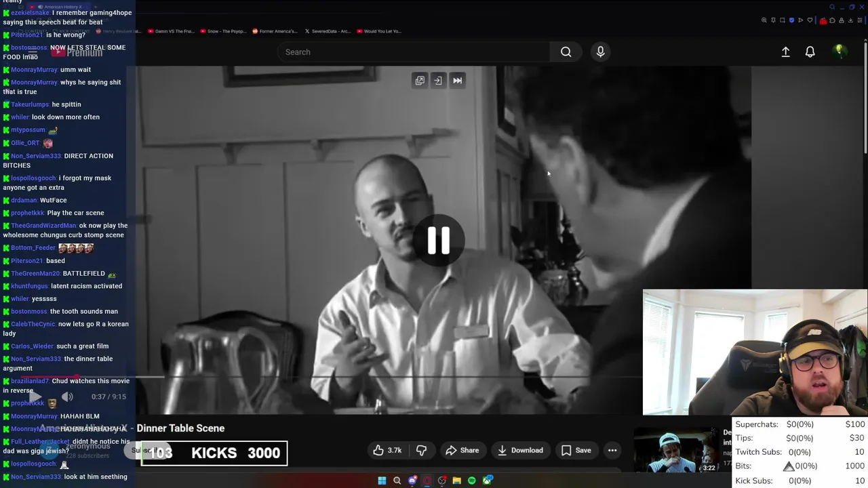Click chat username Full_Leather_Jacket

tap(41, 442)
